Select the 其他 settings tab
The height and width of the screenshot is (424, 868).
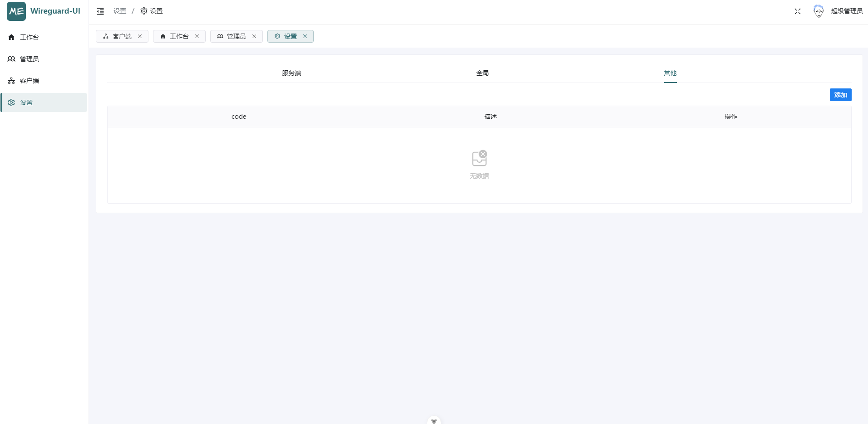click(670, 73)
